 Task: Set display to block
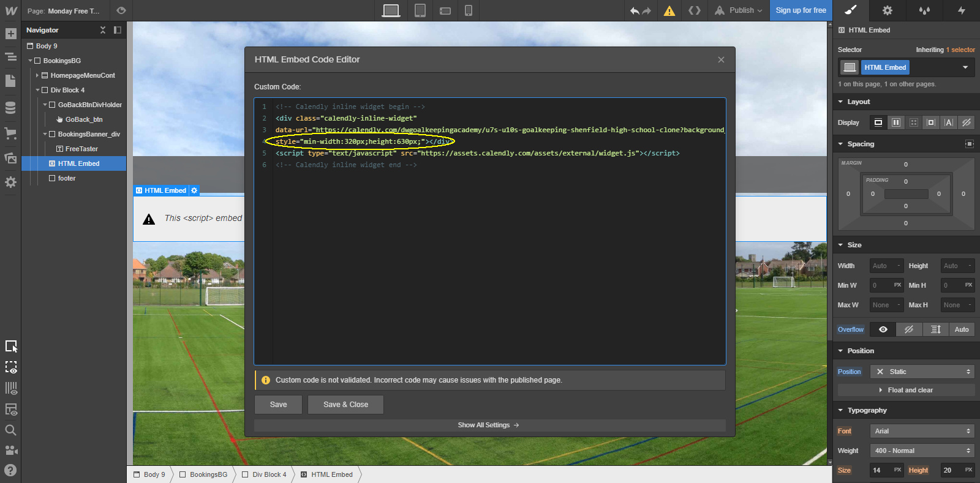[x=878, y=122]
